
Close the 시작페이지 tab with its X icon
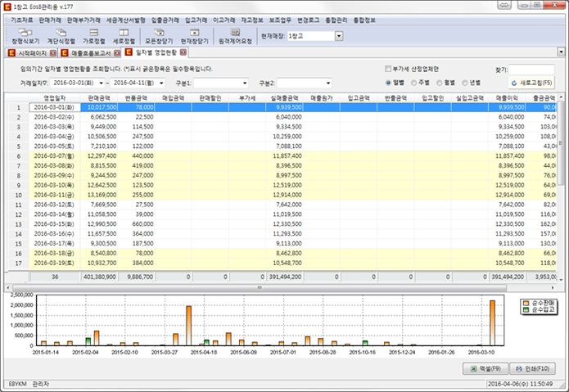pos(53,53)
